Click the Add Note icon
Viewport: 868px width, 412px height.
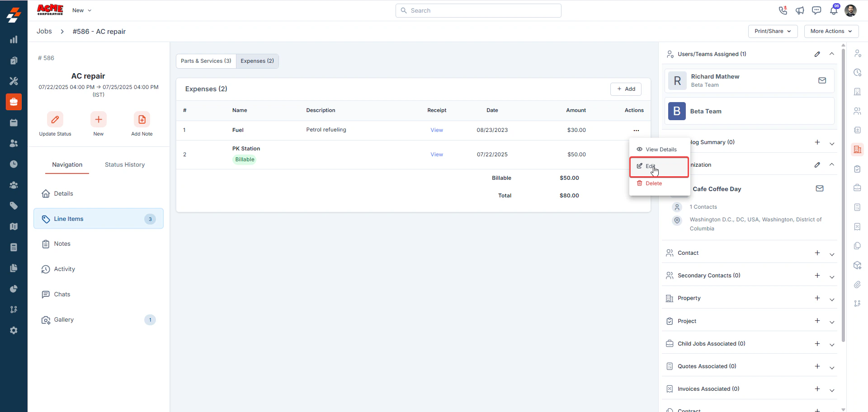pos(142,119)
